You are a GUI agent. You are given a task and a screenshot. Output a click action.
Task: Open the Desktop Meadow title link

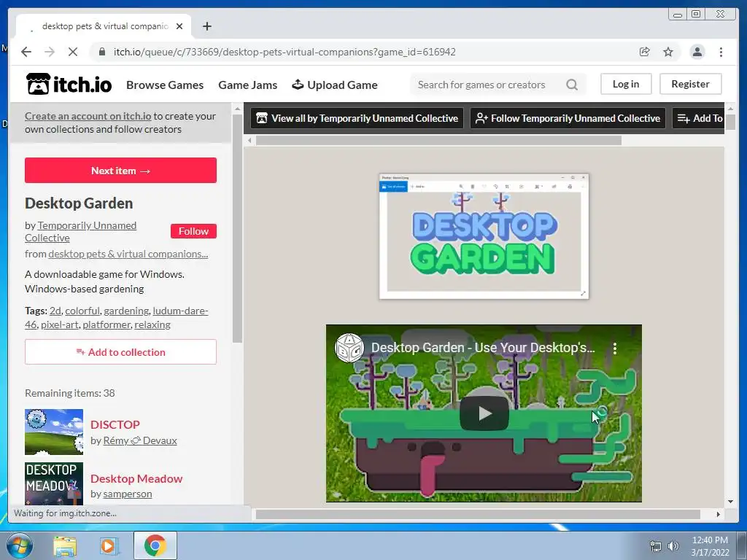point(136,478)
